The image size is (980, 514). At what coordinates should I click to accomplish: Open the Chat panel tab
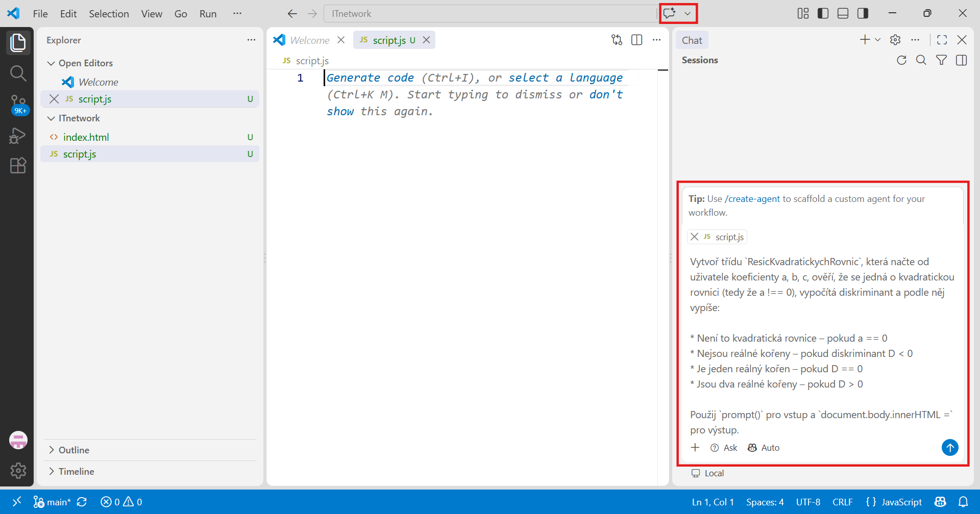[x=692, y=40]
